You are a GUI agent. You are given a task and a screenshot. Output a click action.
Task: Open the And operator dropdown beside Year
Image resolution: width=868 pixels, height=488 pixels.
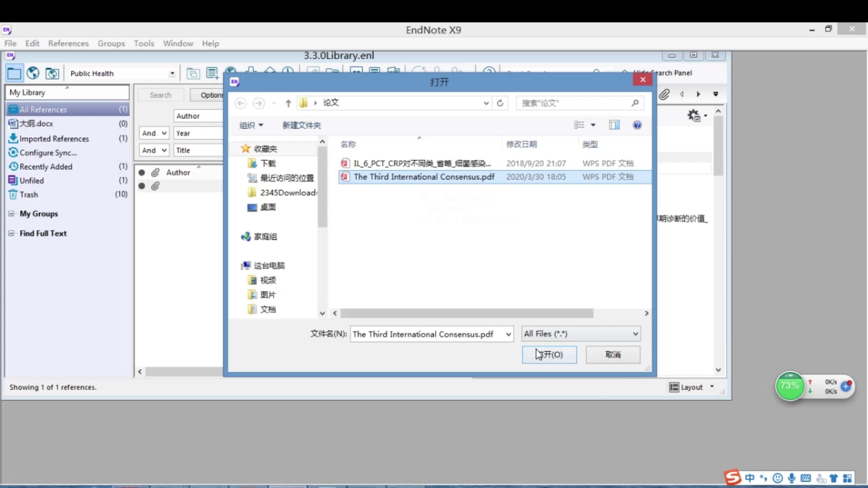(154, 133)
